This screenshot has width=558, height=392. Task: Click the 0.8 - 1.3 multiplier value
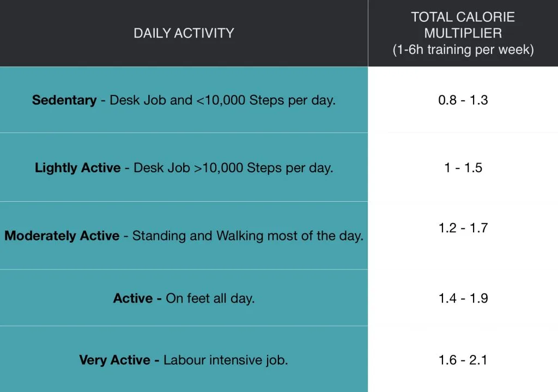463,100
